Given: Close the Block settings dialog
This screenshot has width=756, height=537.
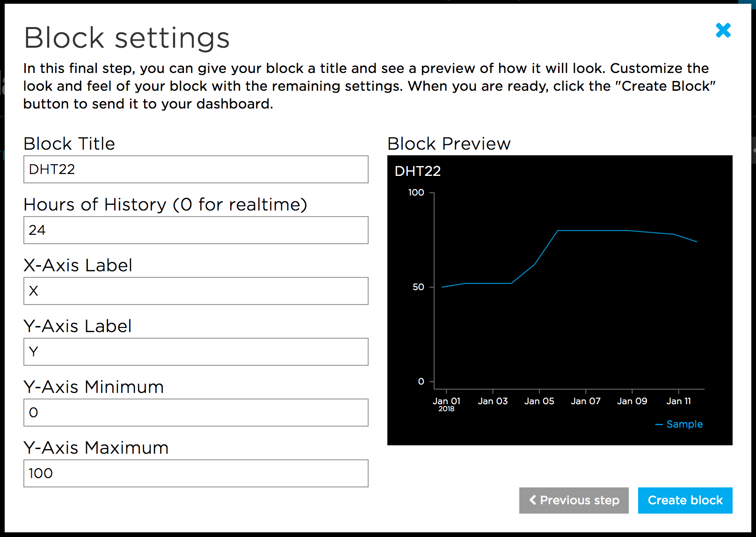Looking at the screenshot, I should [723, 30].
